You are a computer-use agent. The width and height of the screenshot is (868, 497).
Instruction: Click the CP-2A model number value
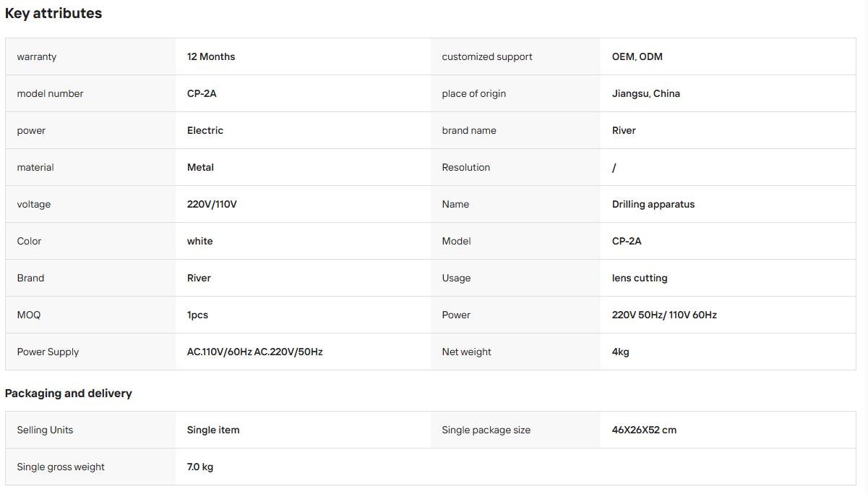point(202,93)
